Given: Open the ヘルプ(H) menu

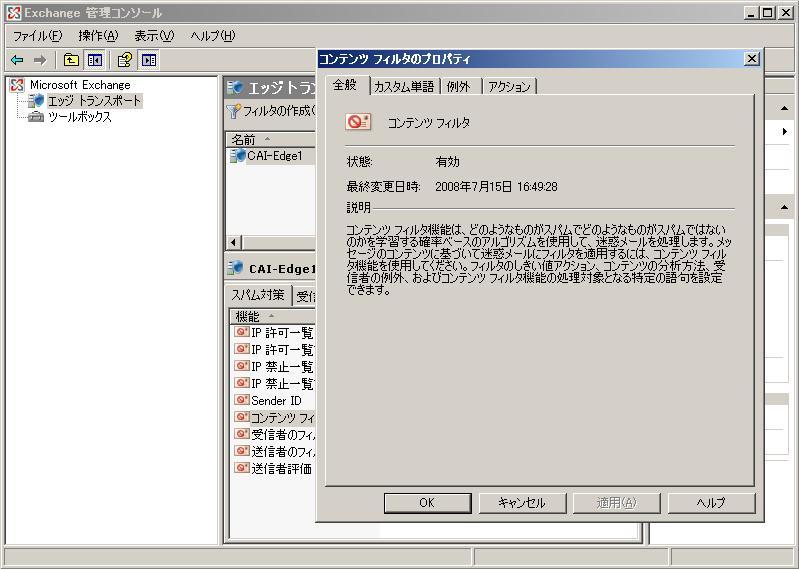Looking at the screenshot, I should click(x=213, y=36).
